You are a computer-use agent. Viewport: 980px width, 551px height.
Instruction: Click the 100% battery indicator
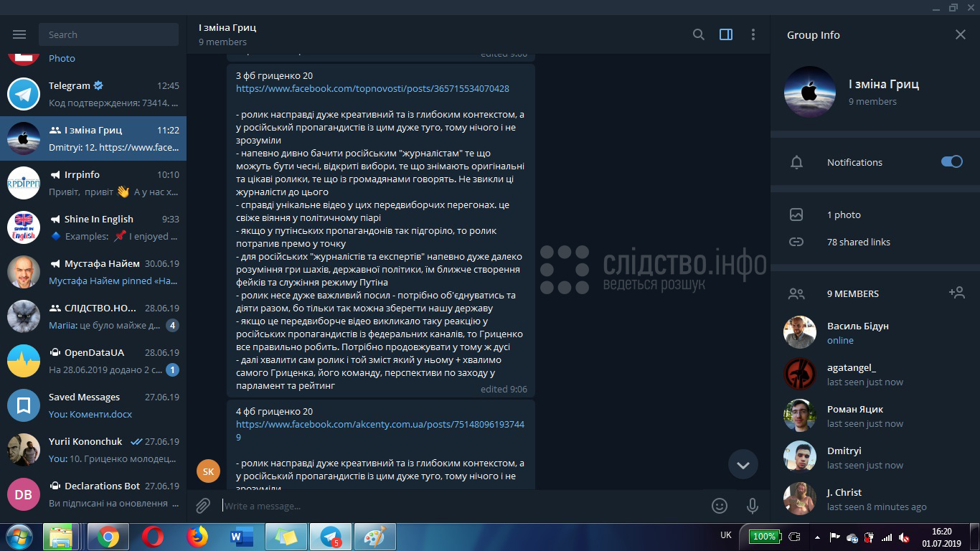tap(764, 536)
